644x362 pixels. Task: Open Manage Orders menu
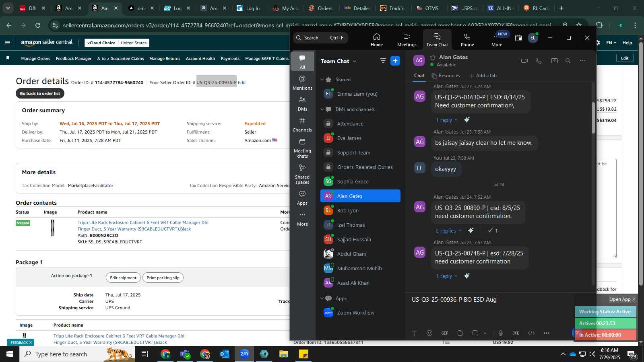(x=36, y=59)
